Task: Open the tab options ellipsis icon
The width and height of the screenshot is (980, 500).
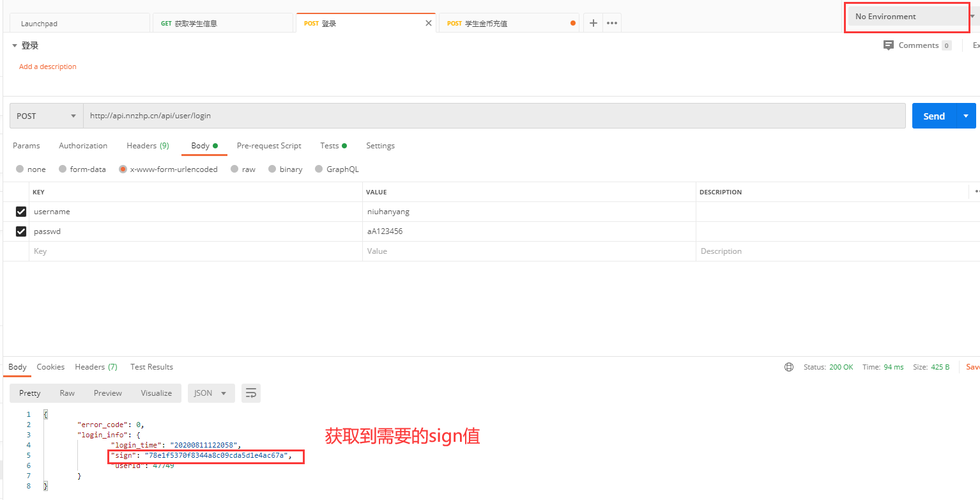Action: (x=611, y=22)
